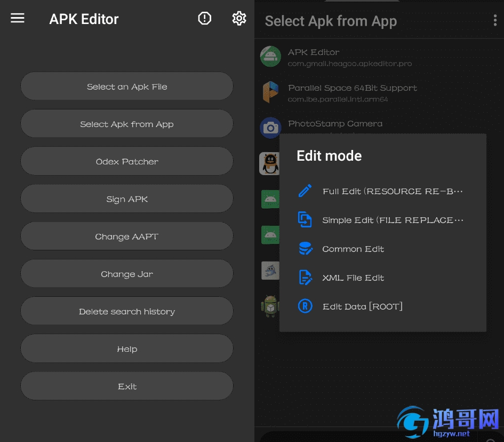The image size is (504, 442).
Task: Tap the Parallel Space app icon
Action: [x=270, y=92]
